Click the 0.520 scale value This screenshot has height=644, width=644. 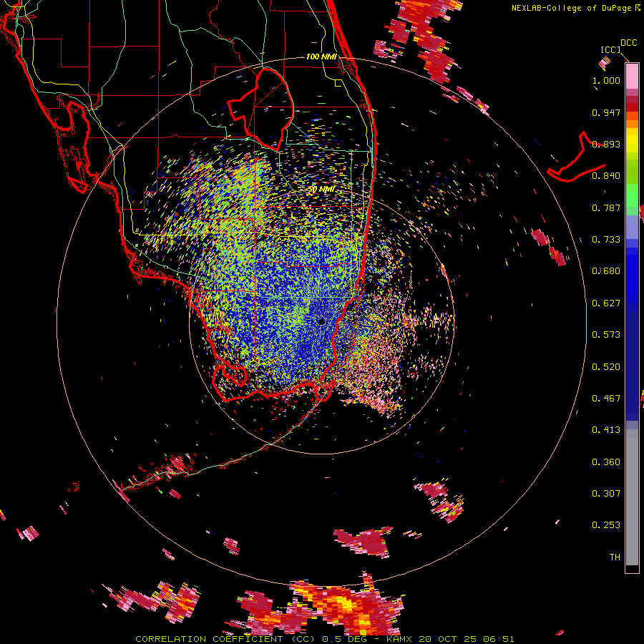pos(606,367)
